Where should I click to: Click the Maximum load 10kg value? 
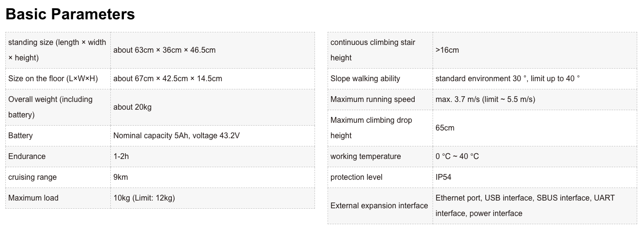(144, 198)
